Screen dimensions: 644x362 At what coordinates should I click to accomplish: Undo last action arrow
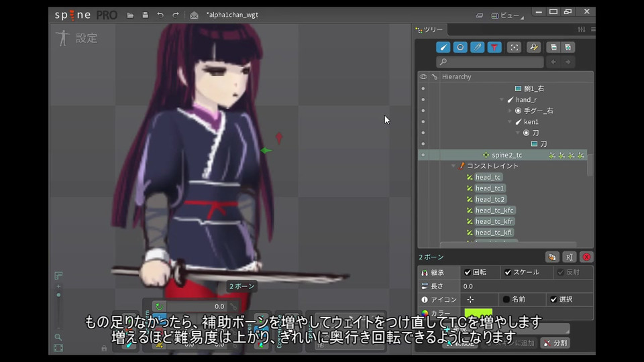(x=160, y=15)
